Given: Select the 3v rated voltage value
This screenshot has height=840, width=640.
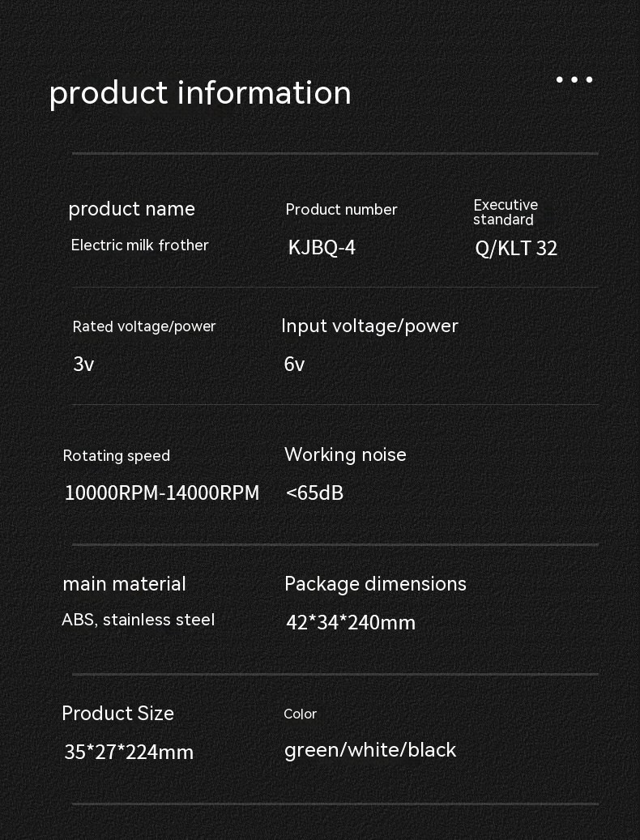Looking at the screenshot, I should tap(83, 365).
